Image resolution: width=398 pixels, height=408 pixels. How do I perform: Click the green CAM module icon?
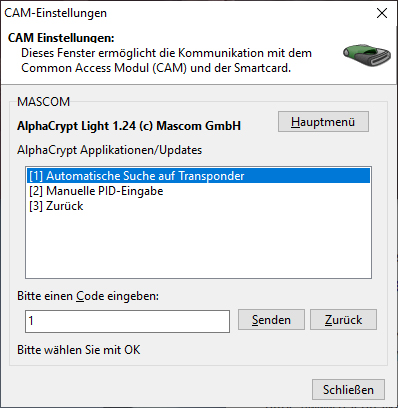click(x=367, y=54)
